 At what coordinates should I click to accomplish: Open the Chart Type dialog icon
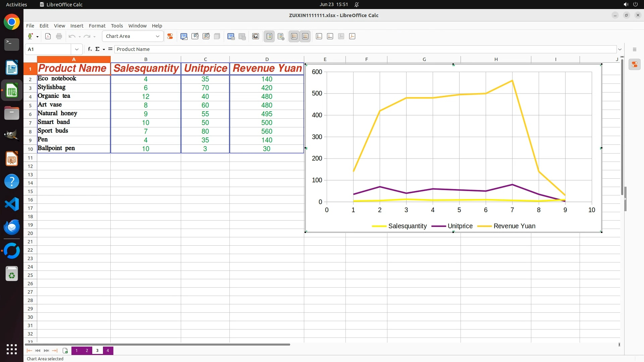184,36
